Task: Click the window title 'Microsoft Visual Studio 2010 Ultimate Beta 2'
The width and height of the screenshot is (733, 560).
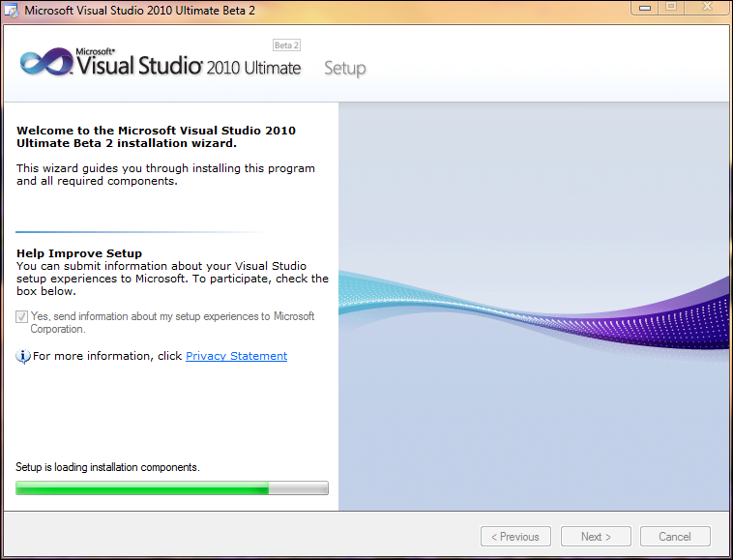Action: pyautogui.click(x=140, y=11)
